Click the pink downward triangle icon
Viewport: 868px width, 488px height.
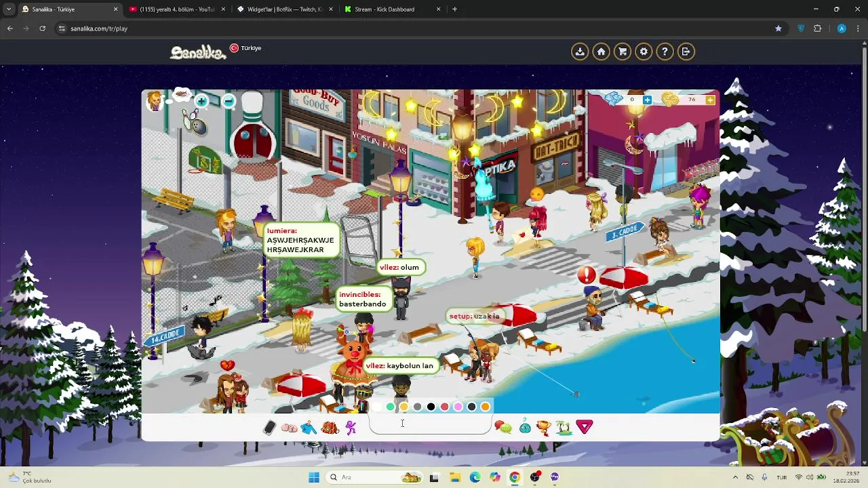click(x=585, y=427)
